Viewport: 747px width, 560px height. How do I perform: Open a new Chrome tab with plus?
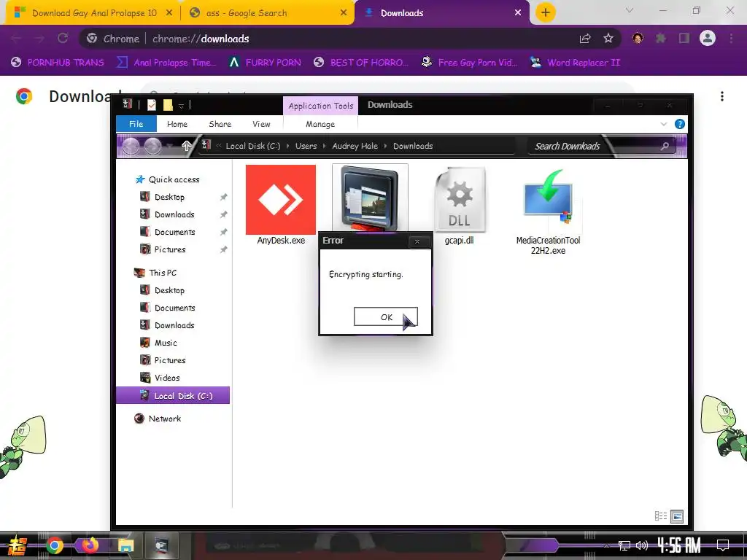click(x=546, y=12)
